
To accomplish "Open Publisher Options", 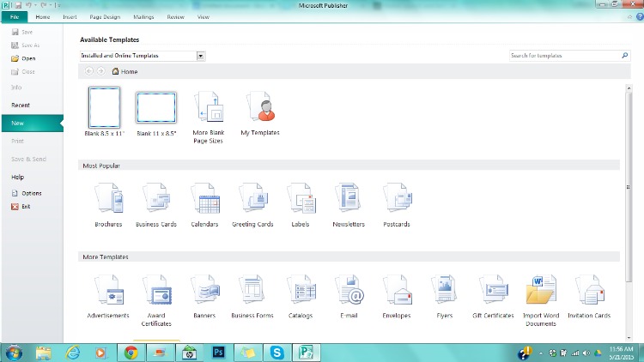I will point(27,193).
